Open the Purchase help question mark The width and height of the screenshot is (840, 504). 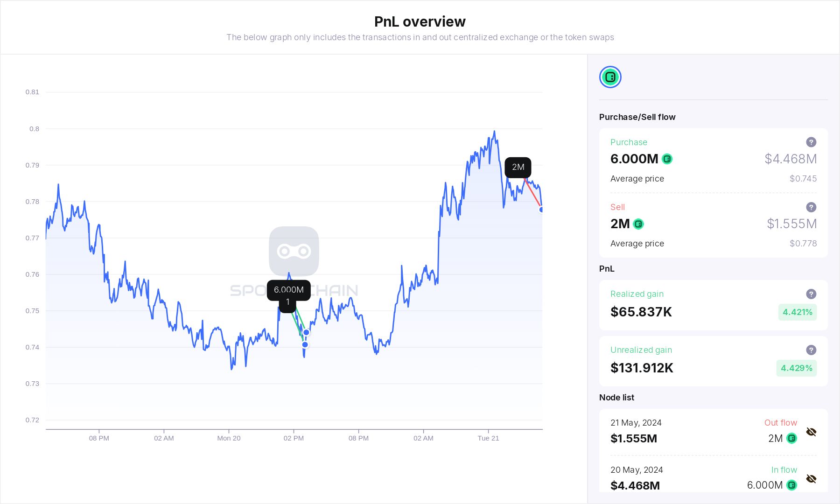[812, 142]
